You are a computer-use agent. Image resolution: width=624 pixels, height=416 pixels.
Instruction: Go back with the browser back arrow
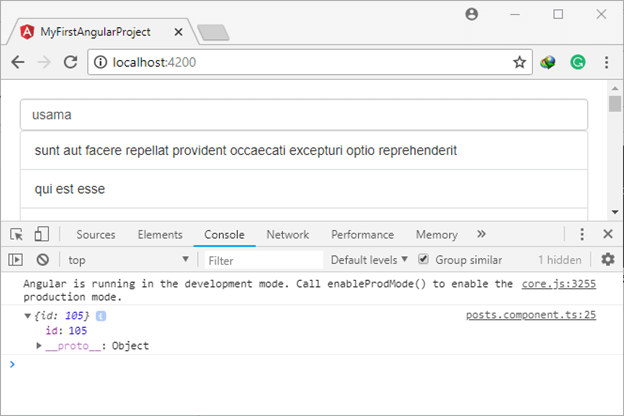click(18, 62)
